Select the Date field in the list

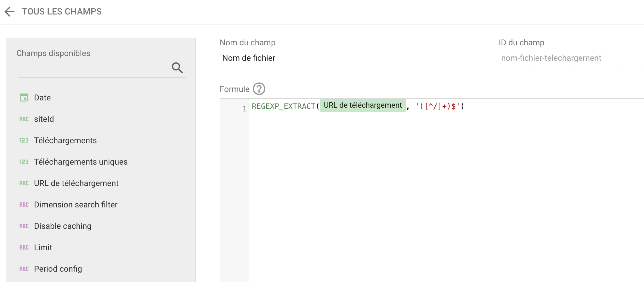tap(42, 98)
